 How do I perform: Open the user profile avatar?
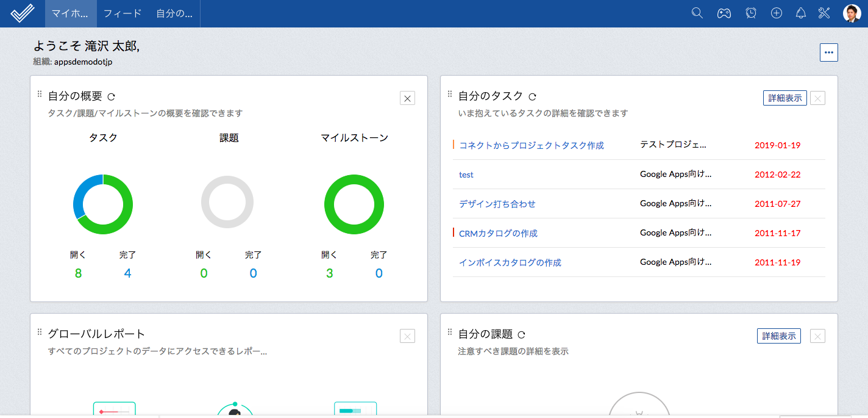coord(852,13)
